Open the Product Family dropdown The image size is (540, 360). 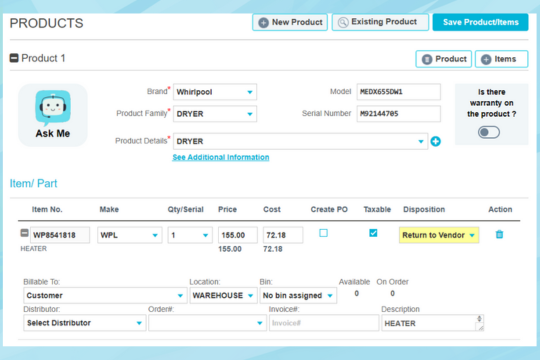(x=215, y=114)
